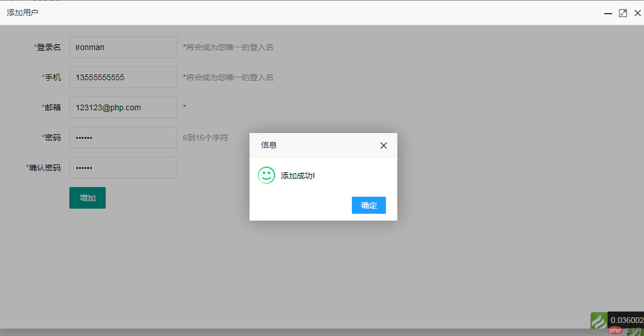Click the 将会成为您唯一的登入名 hint
The height and width of the screenshot is (336, 644).
[227, 47]
